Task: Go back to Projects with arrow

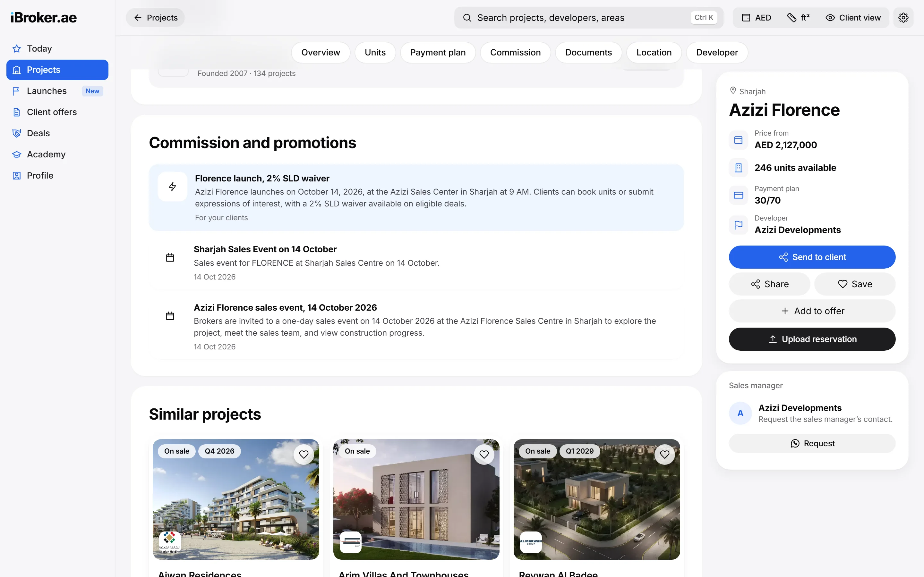Action: (x=155, y=18)
